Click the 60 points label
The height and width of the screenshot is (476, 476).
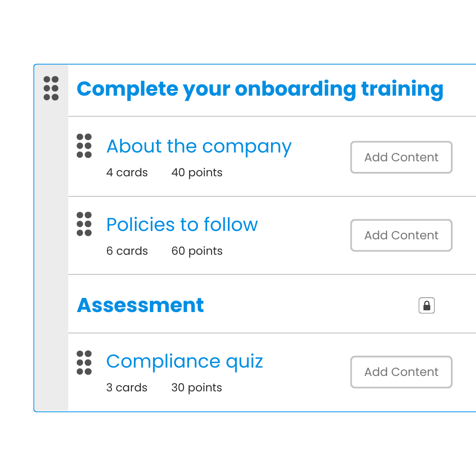coord(197,251)
